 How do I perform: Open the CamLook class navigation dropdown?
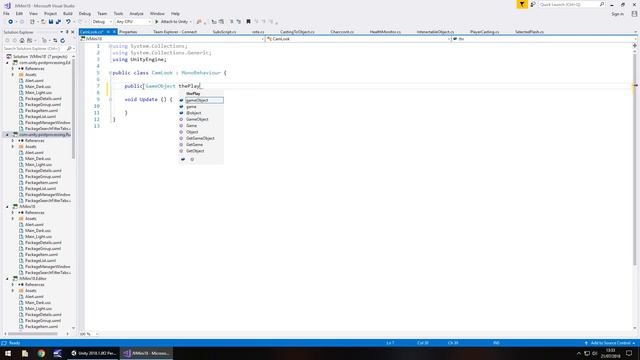click(x=358, y=39)
